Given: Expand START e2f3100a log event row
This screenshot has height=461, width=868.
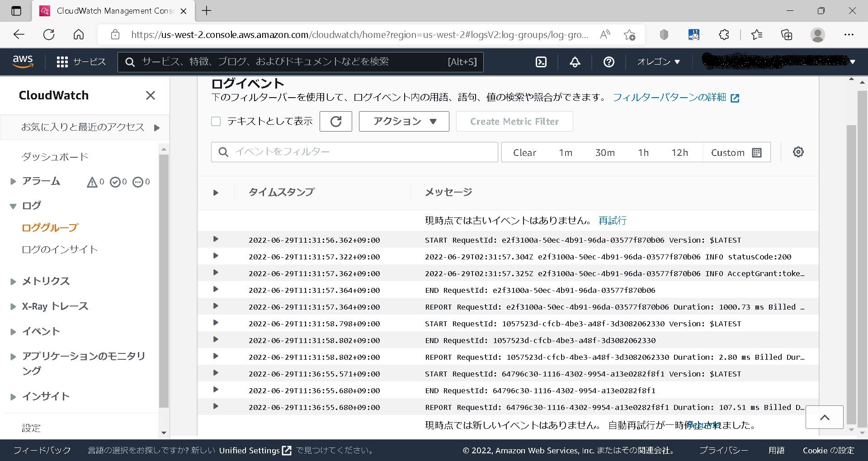Looking at the screenshot, I should tap(216, 239).
